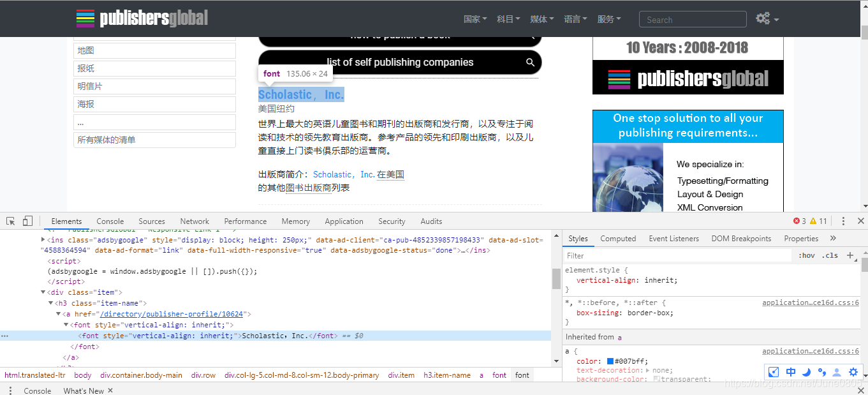Open the Security tab
868x395 pixels.
pos(392,221)
